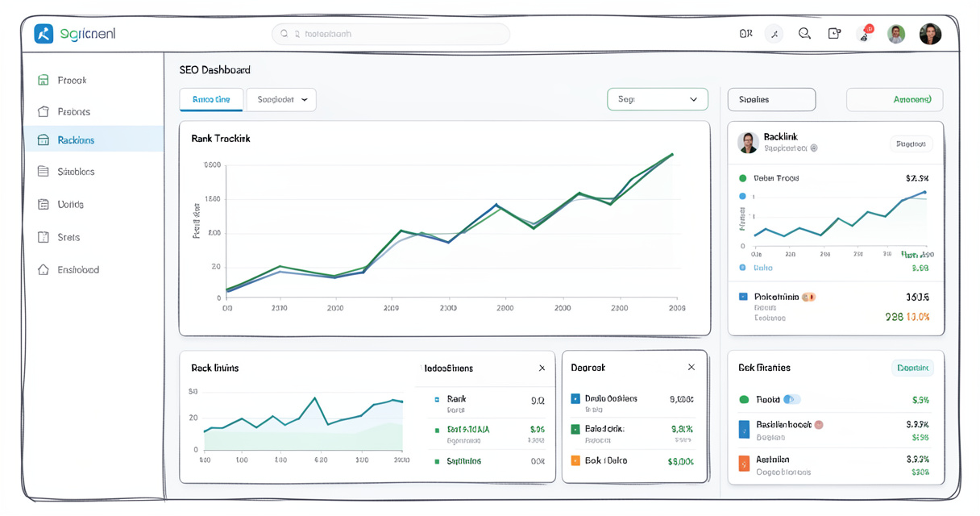
Task: Toggle the green Deber Troos legend dot
Action: point(743,178)
